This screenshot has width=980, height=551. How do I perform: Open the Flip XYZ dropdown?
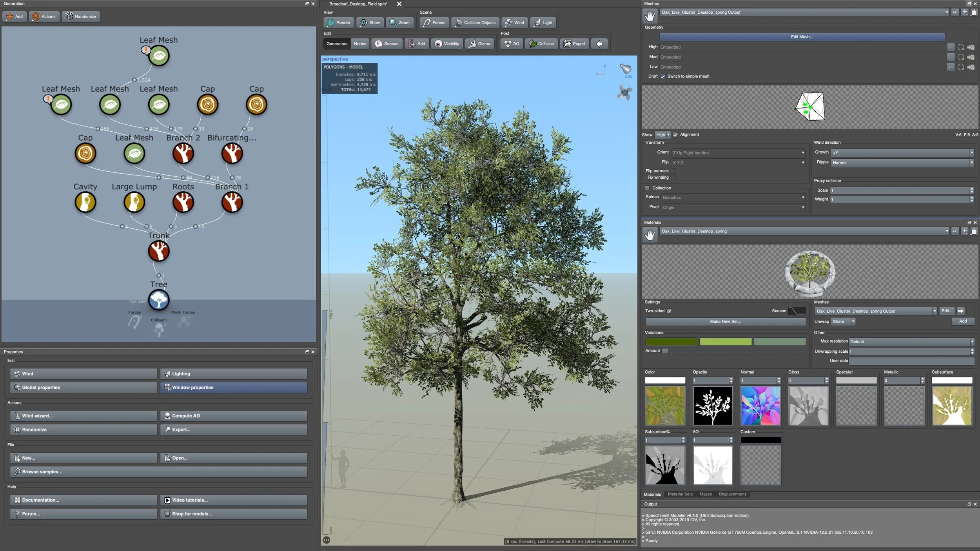pyautogui.click(x=738, y=163)
